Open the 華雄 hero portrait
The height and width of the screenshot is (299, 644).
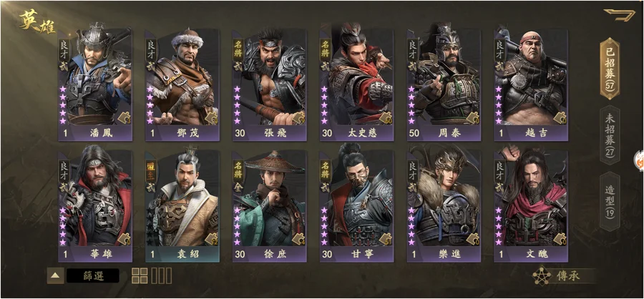pos(95,196)
